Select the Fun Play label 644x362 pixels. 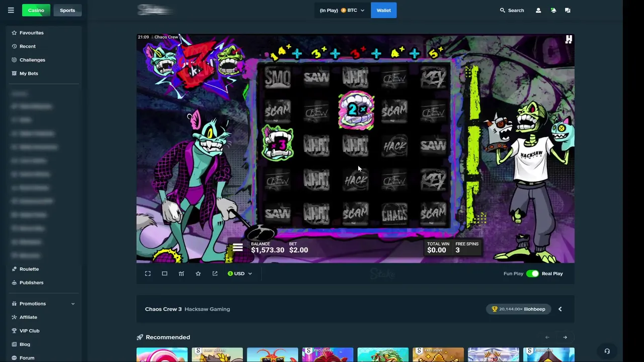click(513, 274)
